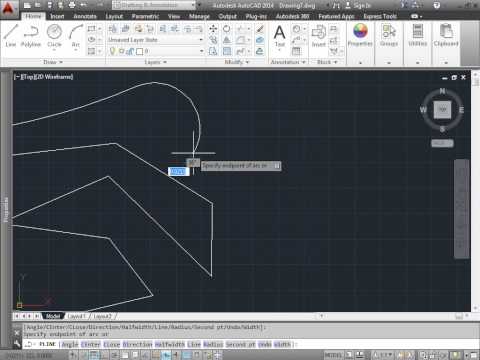Select the Polyline tool in Draw panel
480x360 pixels.
(x=31, y=36)
